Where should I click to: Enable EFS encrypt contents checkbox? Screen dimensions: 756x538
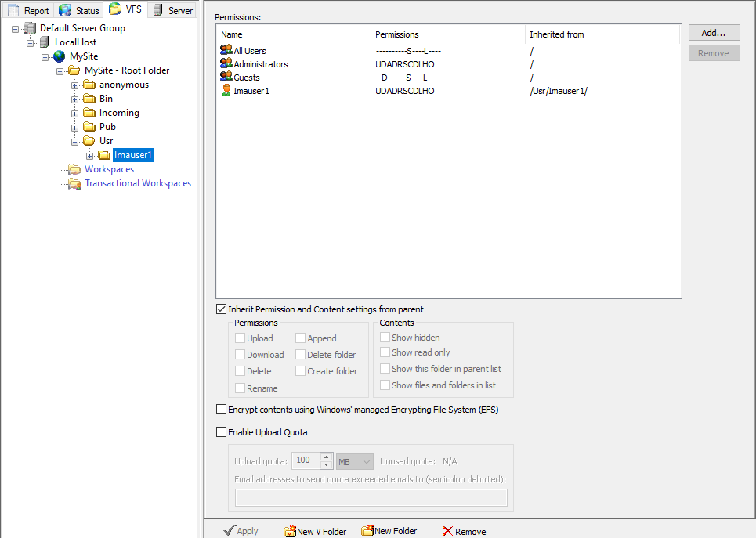point(221,410)
